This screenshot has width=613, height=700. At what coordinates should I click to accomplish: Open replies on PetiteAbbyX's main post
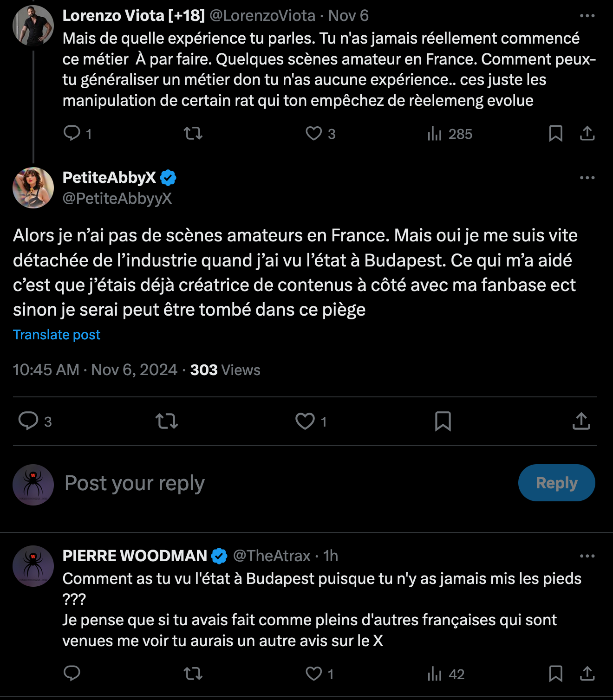(x=28, y=421)
